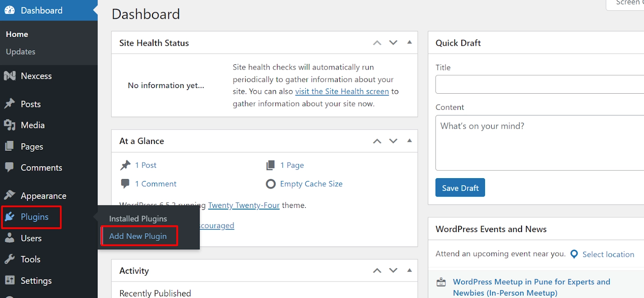Screen dimensions: 644x298
Task: Click the 'No information yet...' text
Action: [x=166, y=85]
